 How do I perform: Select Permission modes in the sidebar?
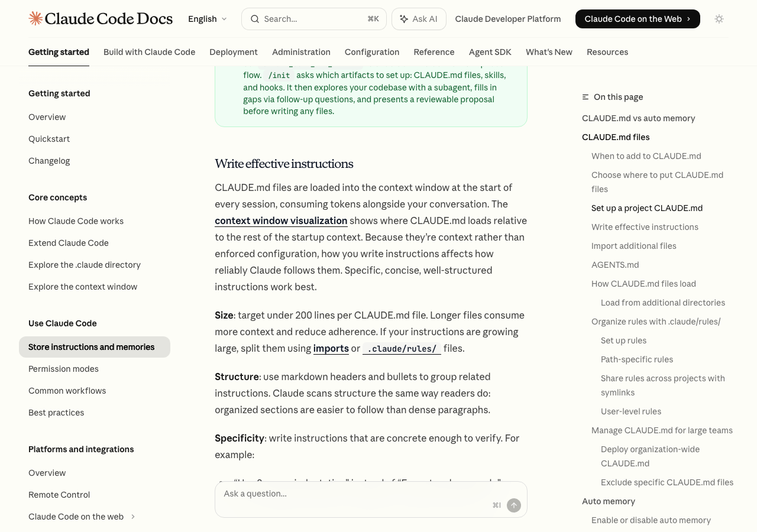63,369
